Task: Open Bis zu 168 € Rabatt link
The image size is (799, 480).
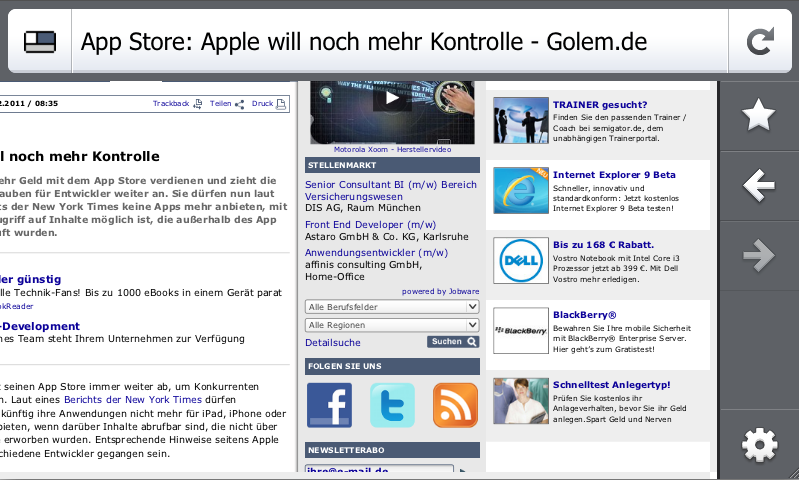Action: (603, 245)
